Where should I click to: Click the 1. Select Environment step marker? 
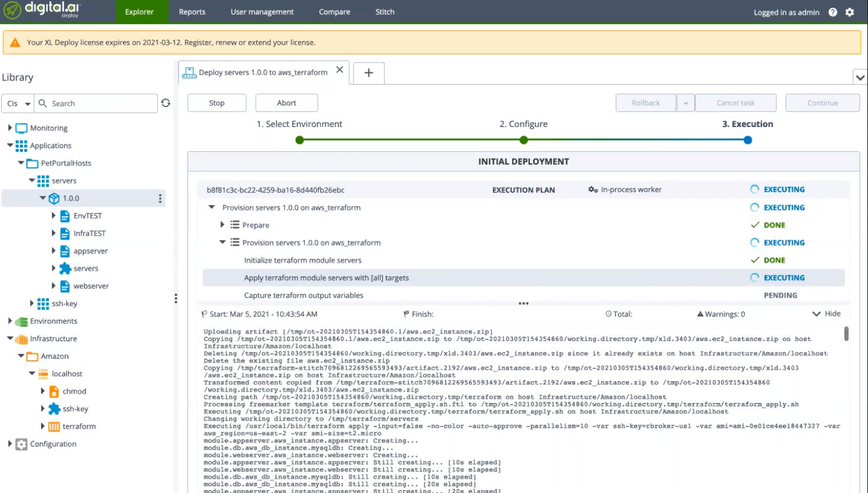(300, 140)
